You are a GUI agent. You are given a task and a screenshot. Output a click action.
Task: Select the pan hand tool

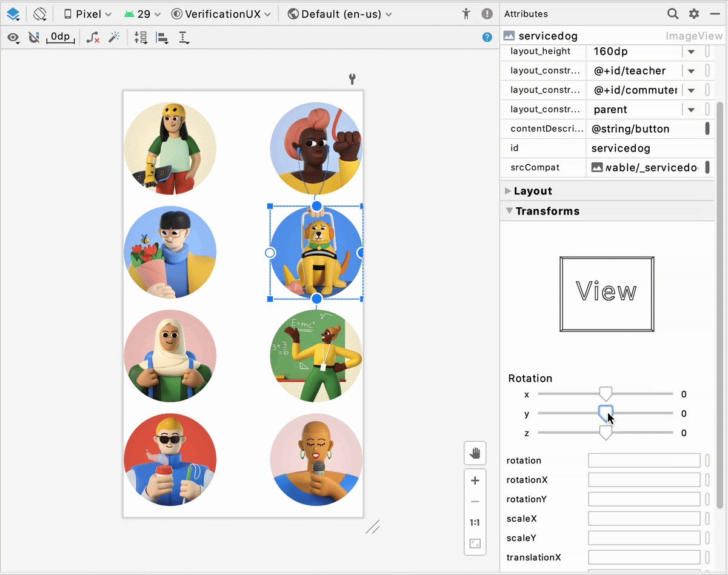pyautogui.click(x=475, y=453)
